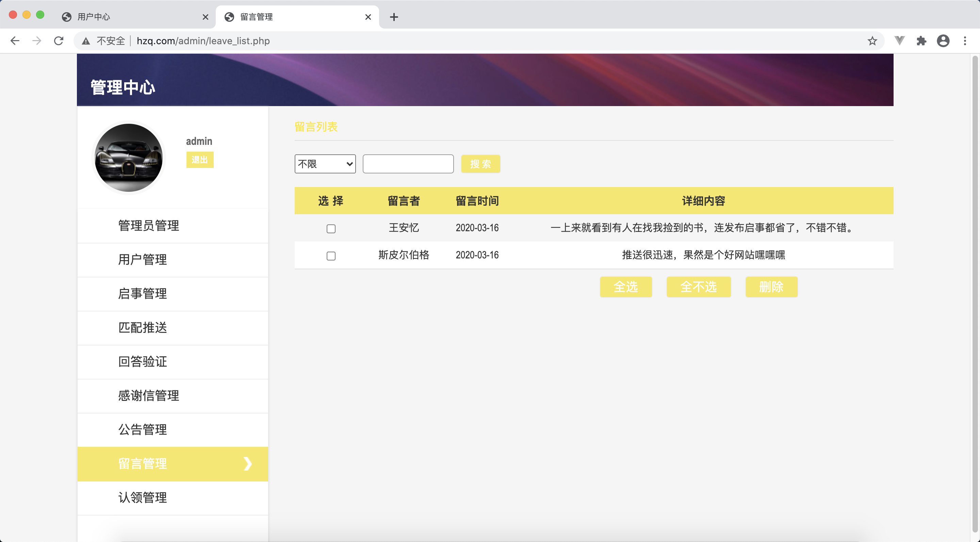
Task: Click the 详细内容 column header
Action: [x=703, y=201]
